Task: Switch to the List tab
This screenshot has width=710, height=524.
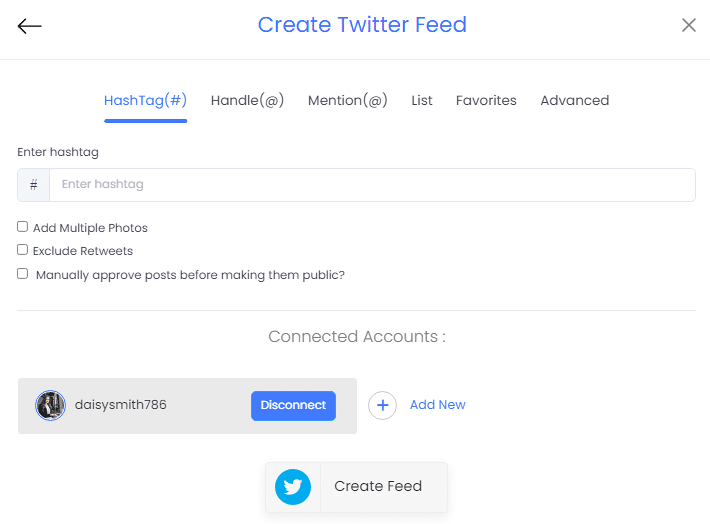Action: click(422, 100)
